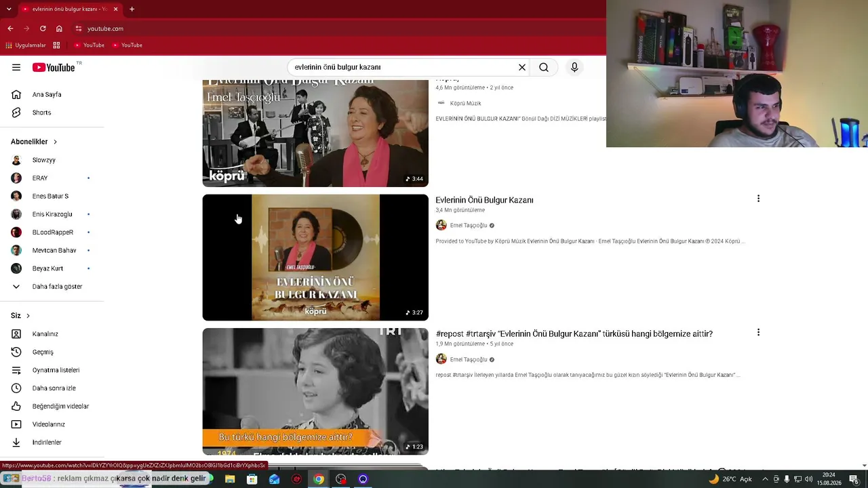The height and width of the screenshot is (488, 868).
Task: Close the 'evlerinin önü bulgur kazanı' tab
Action: point(115,9)
